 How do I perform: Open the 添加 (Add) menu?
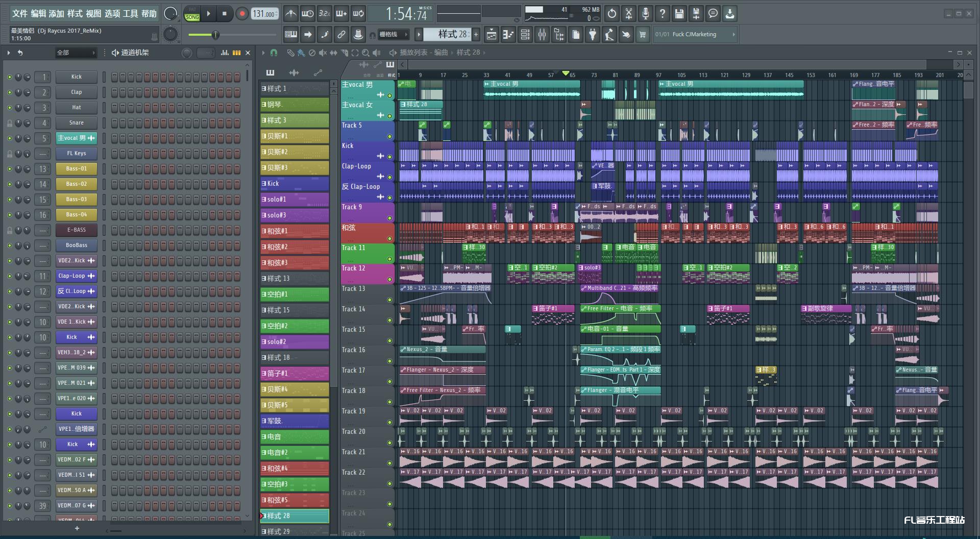[57, 14]
